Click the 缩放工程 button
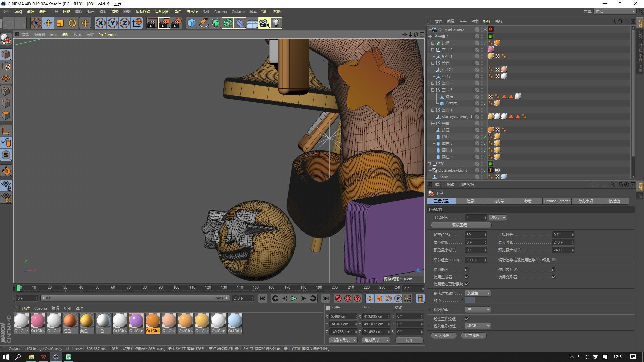The height and width of the screenshot is (362, 644). tap(461, 225)
